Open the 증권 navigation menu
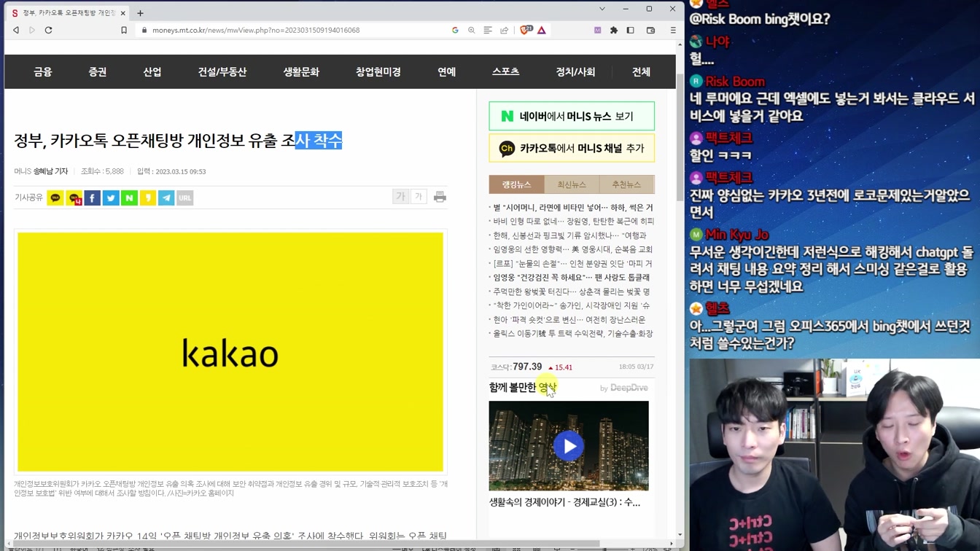980x551 pixels. pos(98,71)
